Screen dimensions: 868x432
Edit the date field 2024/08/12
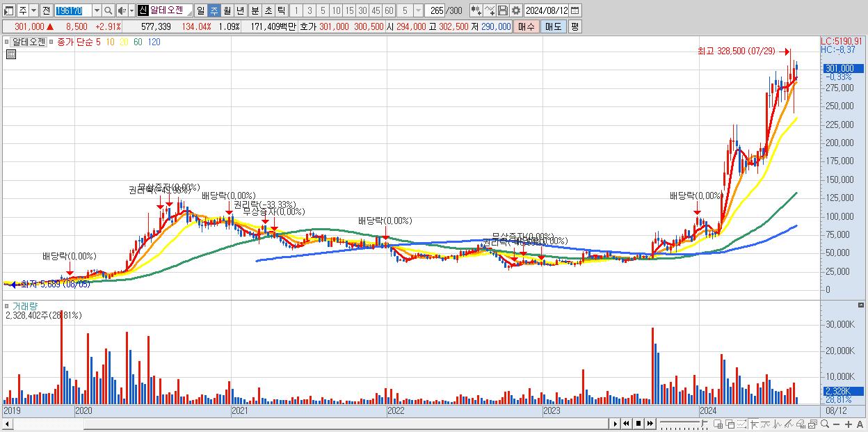point(546,10)
